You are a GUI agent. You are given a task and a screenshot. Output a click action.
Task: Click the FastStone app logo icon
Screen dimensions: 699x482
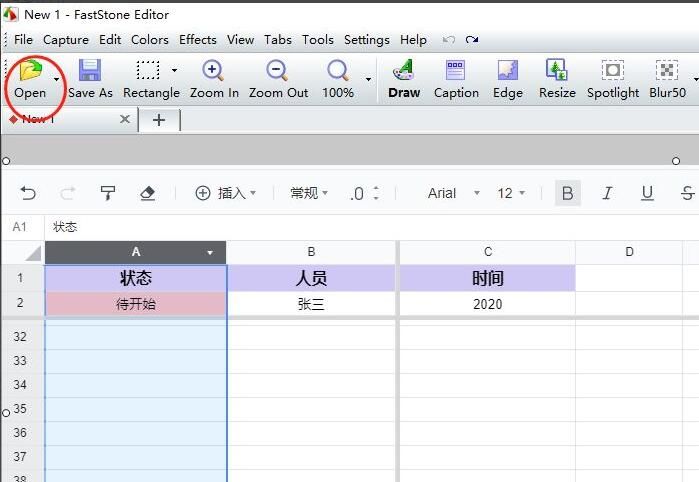(10, 14)
